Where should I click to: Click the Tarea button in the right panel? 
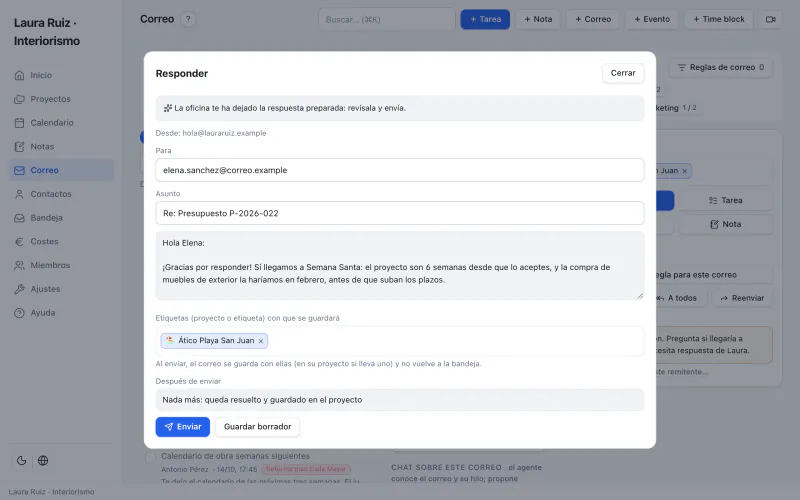point(726,201)
